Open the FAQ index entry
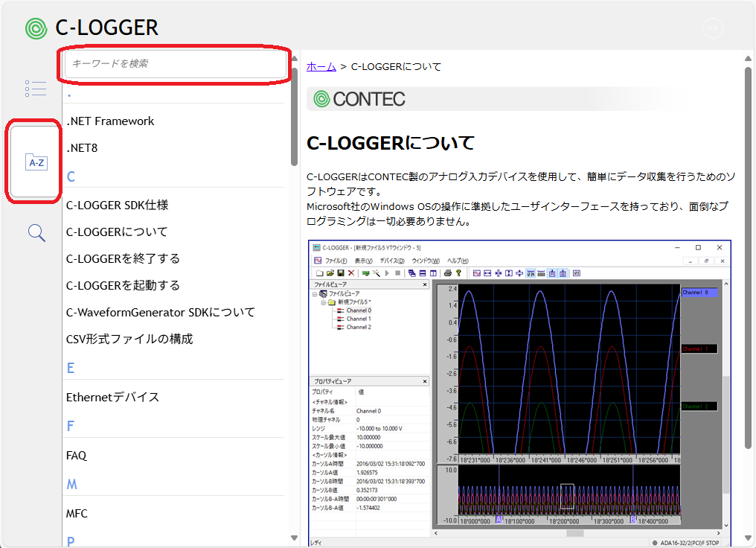The width and height of the screenshot is (756, 548). [77, 455]
